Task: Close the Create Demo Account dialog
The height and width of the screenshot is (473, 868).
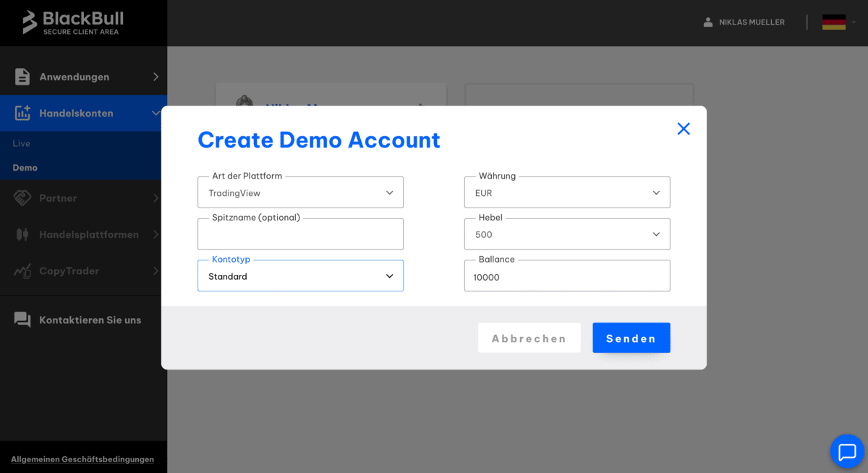Action: [x=684, y=129]
